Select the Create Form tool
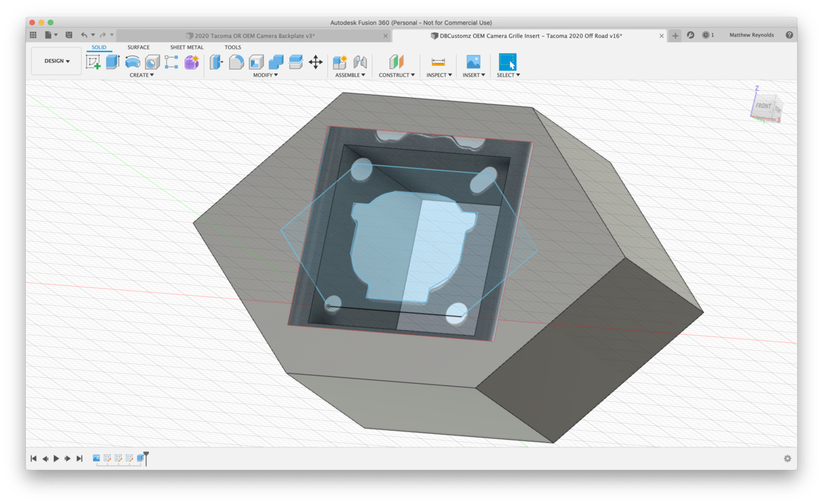This screenshot has height=504, width=823. (192, 62)
